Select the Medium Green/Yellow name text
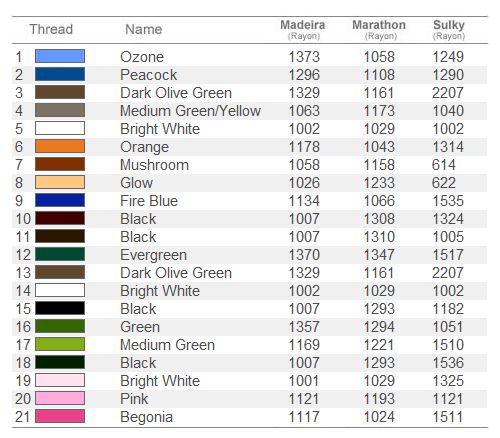Viewport: 500px width, 438px height. point(190,111)
